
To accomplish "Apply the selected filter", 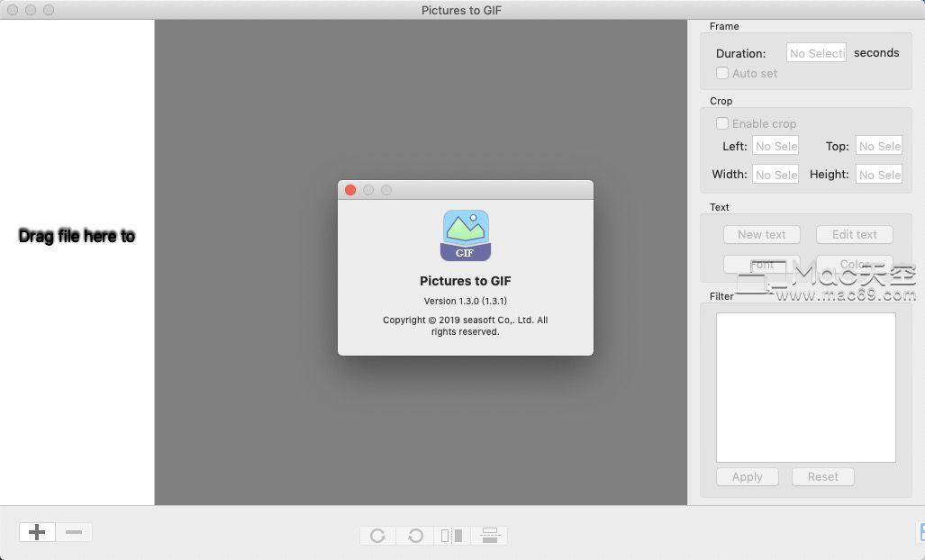I will click(x=748, y=477).
